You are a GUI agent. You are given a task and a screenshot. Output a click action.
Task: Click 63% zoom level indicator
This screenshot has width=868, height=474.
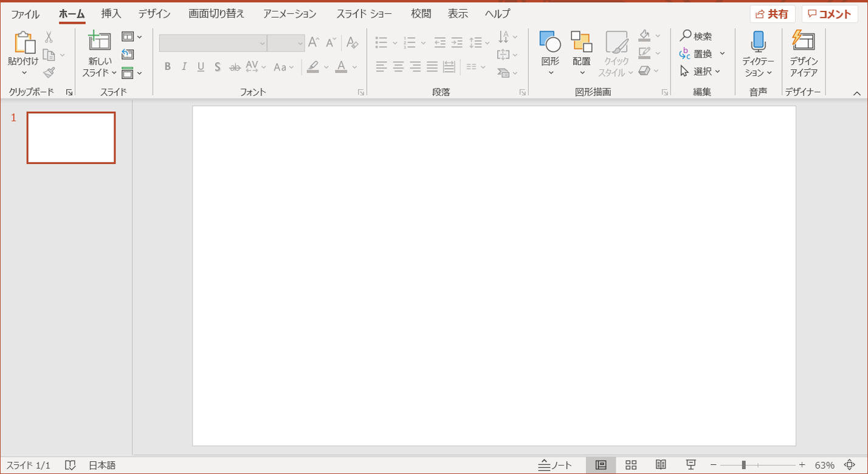point(825,465)
